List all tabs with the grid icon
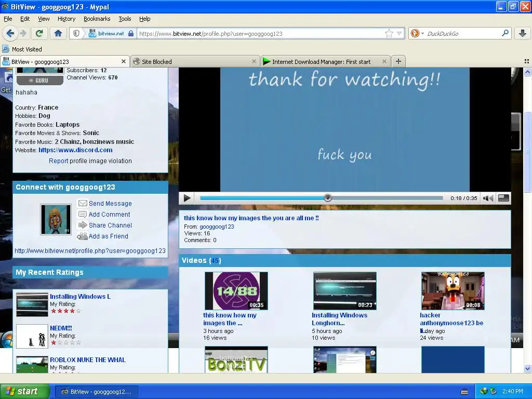 [527, 61]
